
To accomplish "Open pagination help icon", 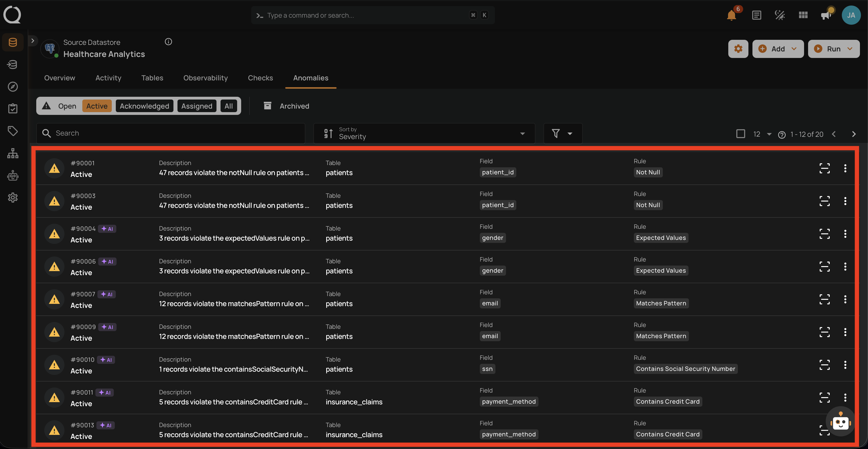I will [x=782, y=135].
